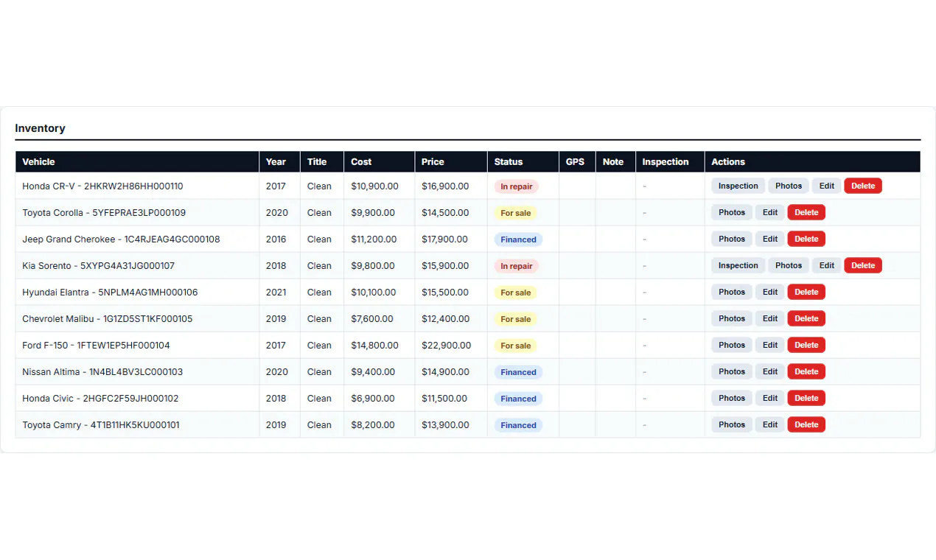
Task: Select the Ford F-150 - 1FTEW1EP5HF000104 cell
Action: pos(137,345)
